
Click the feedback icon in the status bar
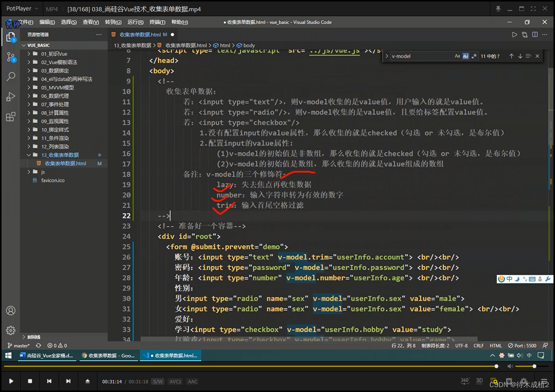coord(545,345)
